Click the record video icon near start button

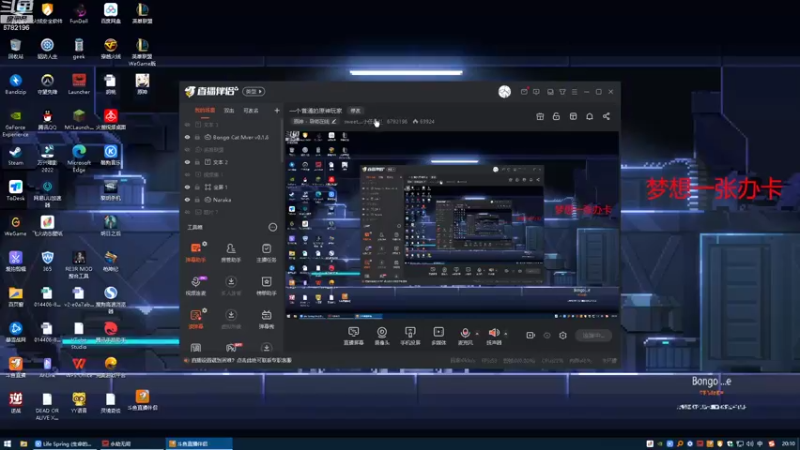[x=530, y=335]
